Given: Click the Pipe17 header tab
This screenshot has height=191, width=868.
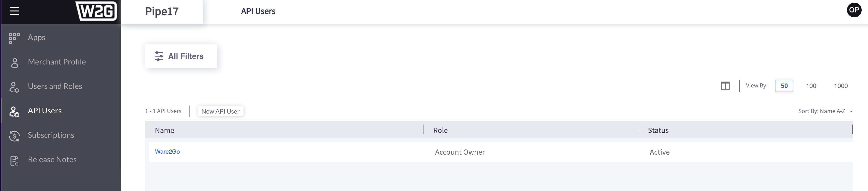Looking at the screenshot, I should (162, 12).
